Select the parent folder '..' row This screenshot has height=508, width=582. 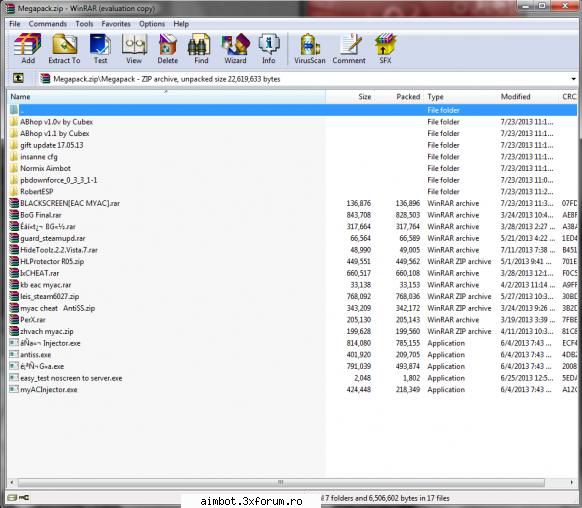[x=292, y=110]
